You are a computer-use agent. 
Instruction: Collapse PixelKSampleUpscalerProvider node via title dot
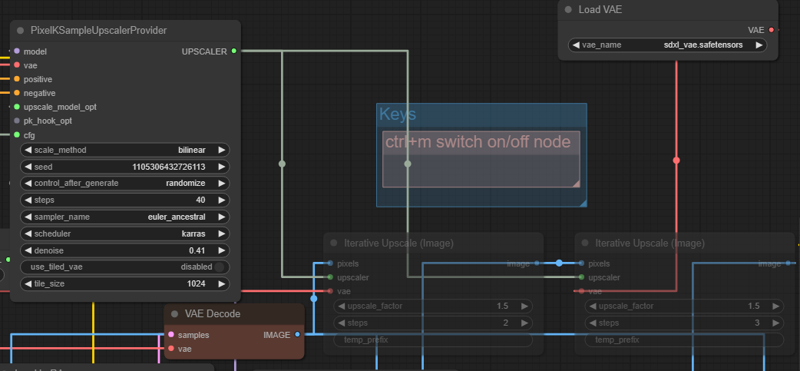coord(20,31)
